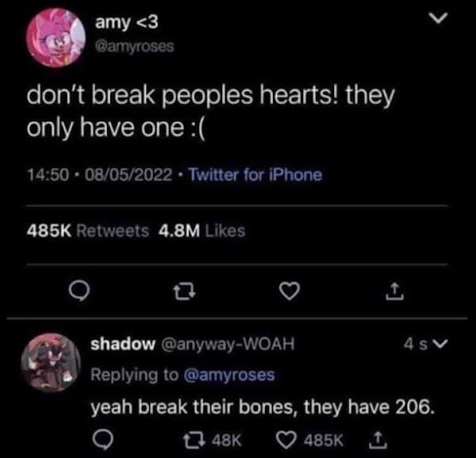Open amy's profile picture
This screenshot has width=476, height=458.
point(56,37)
